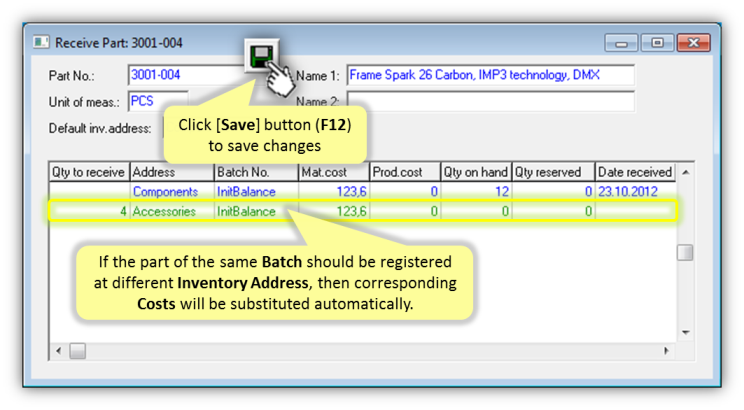Viewport: 744px width, 410px height.
Task: Minimize the Receive Part window
Action: point(621,43)
